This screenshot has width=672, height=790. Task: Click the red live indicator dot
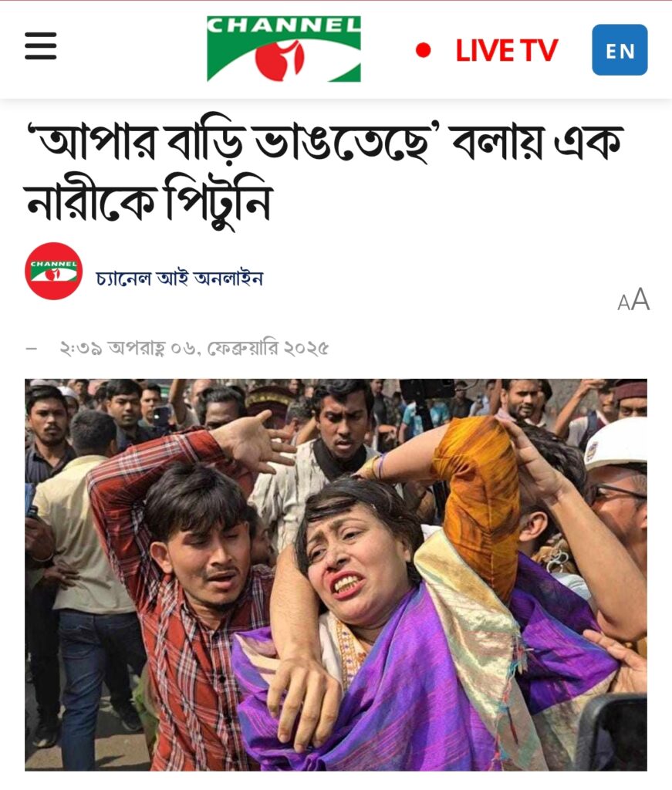(x=423, y=50)
